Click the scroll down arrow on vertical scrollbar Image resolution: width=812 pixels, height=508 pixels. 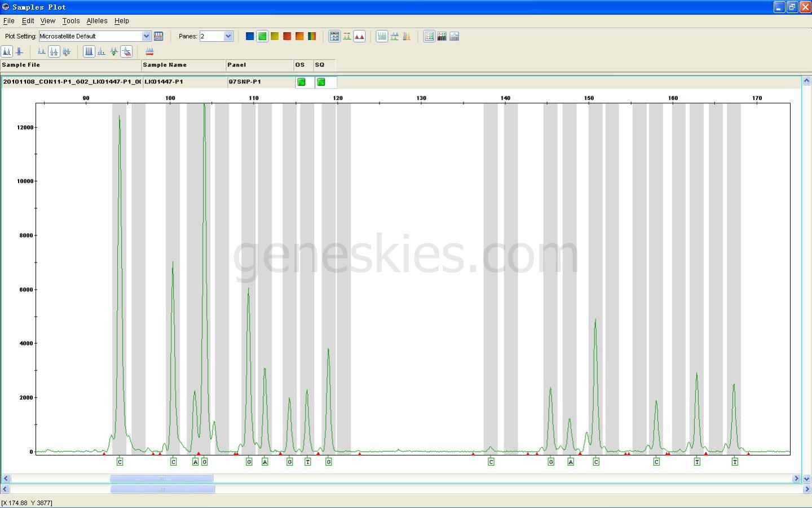coord(806,479)
